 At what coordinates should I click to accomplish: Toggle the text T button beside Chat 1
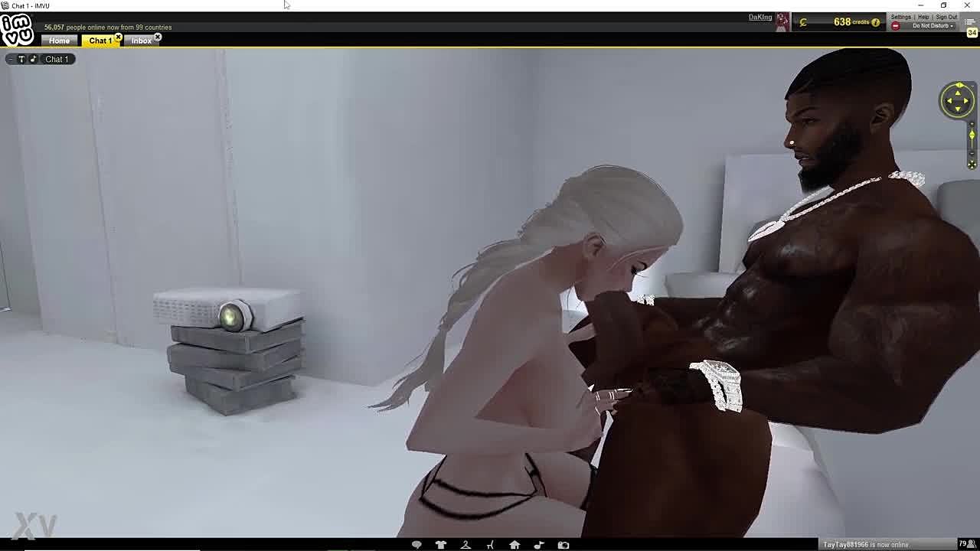(x=21, y=59)
